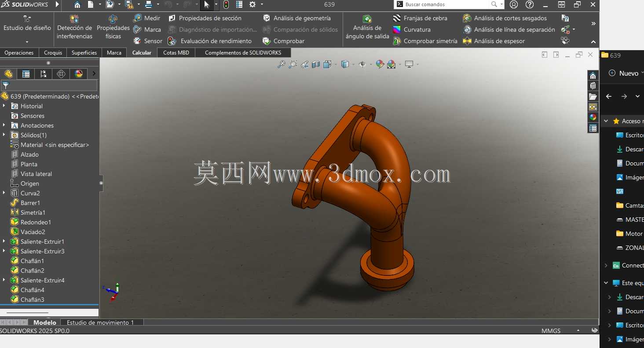The width and height of the screenshot is (644, 348).
Task: Click the Zoom to Area icon
Action: pyautogui.click(x=293, y=64)
